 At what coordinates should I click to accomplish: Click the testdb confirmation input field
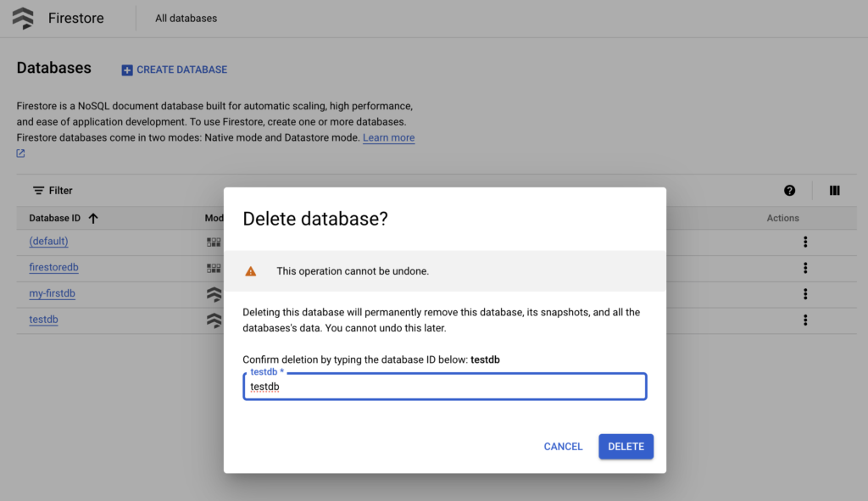(444, 387)
